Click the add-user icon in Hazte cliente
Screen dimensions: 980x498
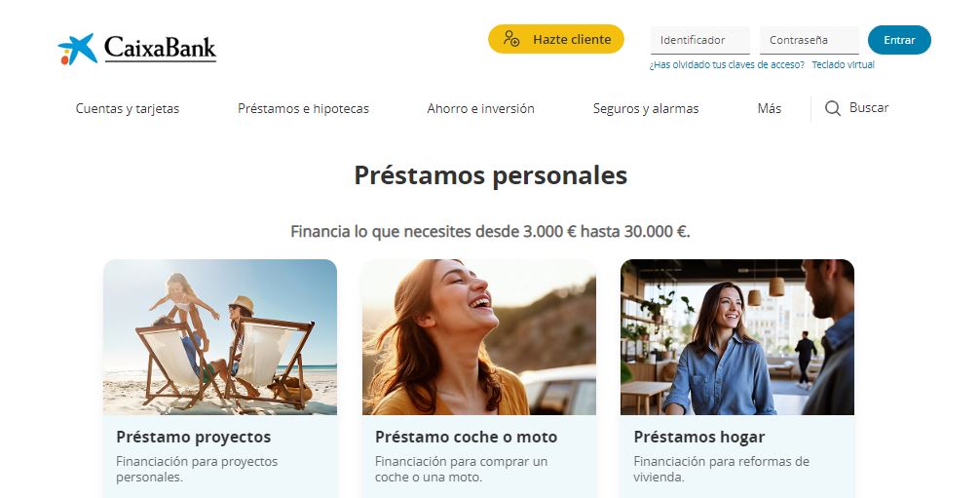point(511,39)
